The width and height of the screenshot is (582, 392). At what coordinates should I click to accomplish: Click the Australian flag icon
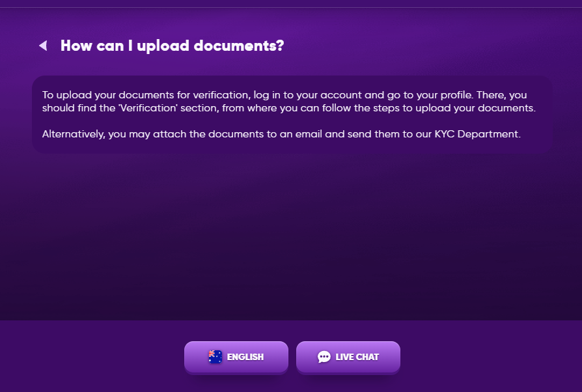(x=215, y=356)
